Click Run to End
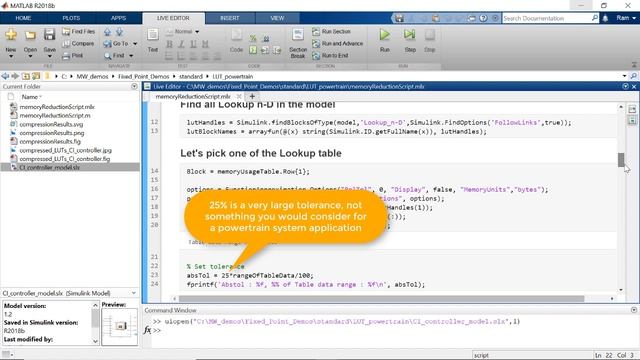This screenshot has height=360, width=640. 330,56
